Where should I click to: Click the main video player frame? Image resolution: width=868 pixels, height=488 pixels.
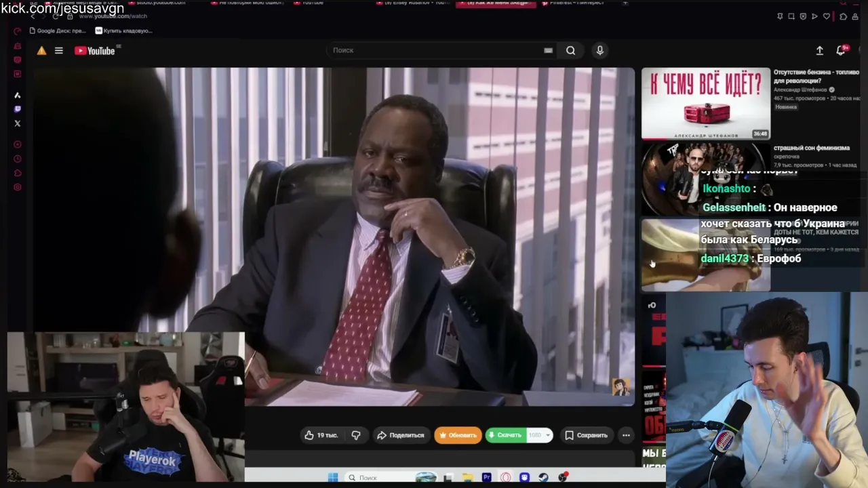point(334,237)
